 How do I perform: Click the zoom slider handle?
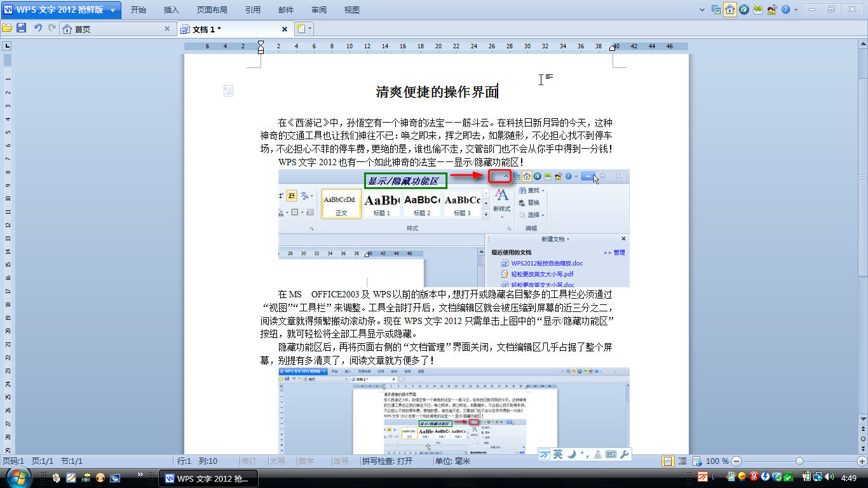coord(799,461)
